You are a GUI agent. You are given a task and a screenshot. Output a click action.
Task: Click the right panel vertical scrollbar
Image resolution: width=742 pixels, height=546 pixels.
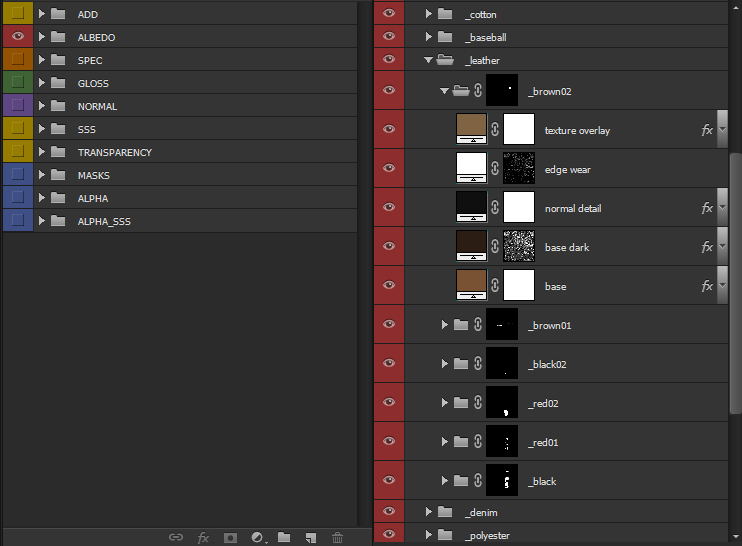click(x=735, y=283)
